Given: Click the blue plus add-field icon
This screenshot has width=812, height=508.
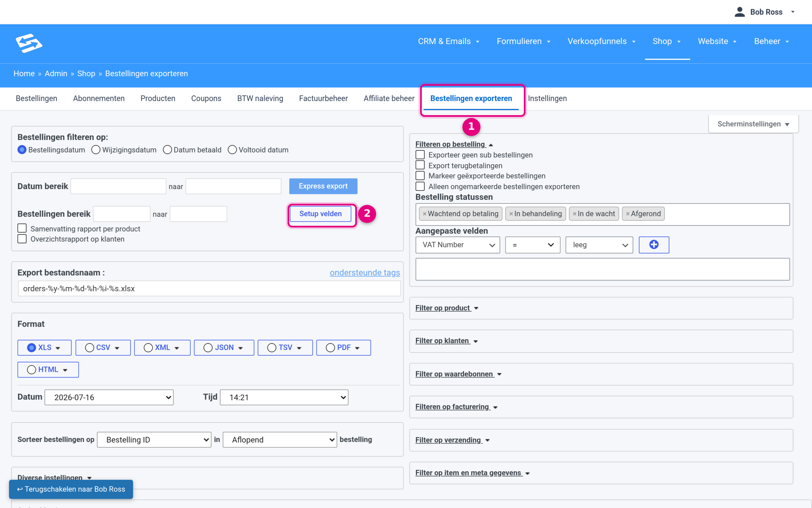Looking at the screenshot, I should click(654, 244).
